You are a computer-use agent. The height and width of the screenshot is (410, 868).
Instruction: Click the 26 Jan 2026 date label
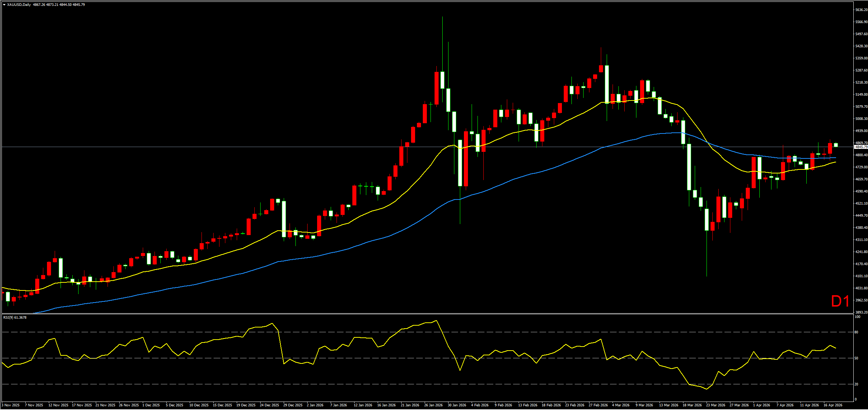pos(433,405)
